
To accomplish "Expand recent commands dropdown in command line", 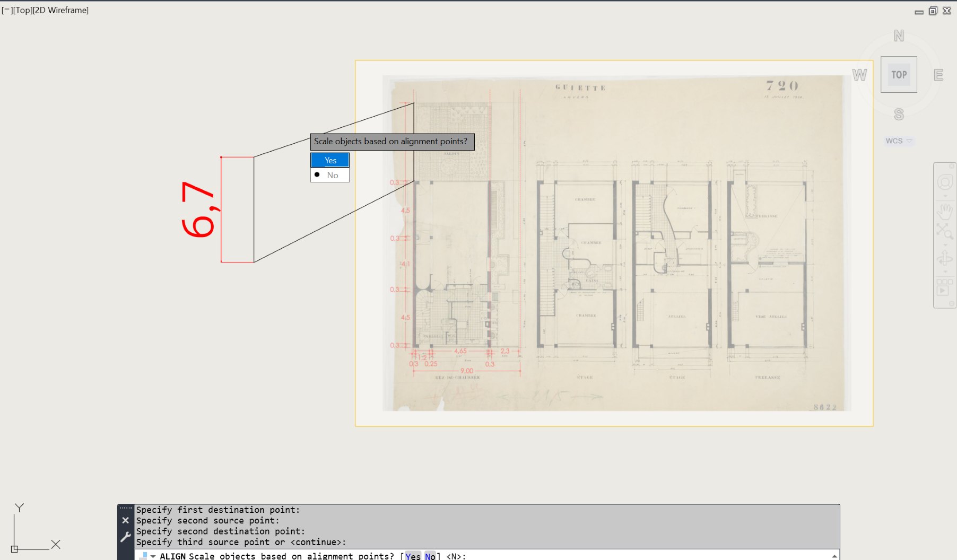I will click(153, 556).
